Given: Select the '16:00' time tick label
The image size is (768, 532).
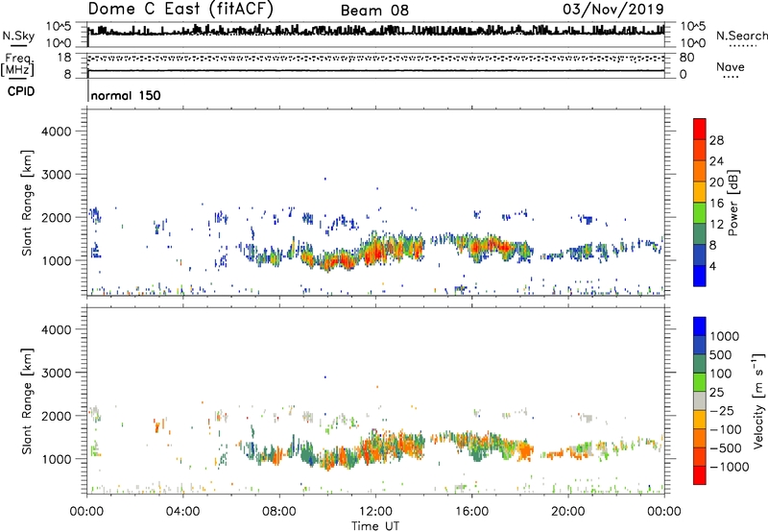Looking at the screenshot, I should click(x=471, y=512).
